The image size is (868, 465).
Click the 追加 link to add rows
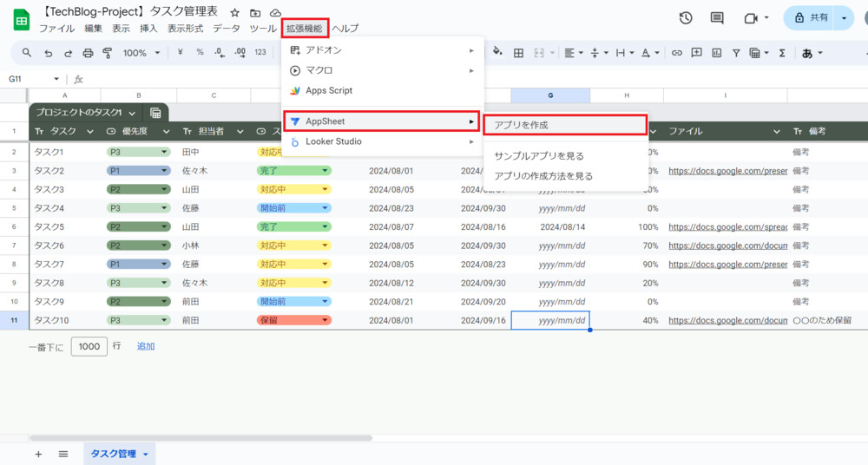145,346
